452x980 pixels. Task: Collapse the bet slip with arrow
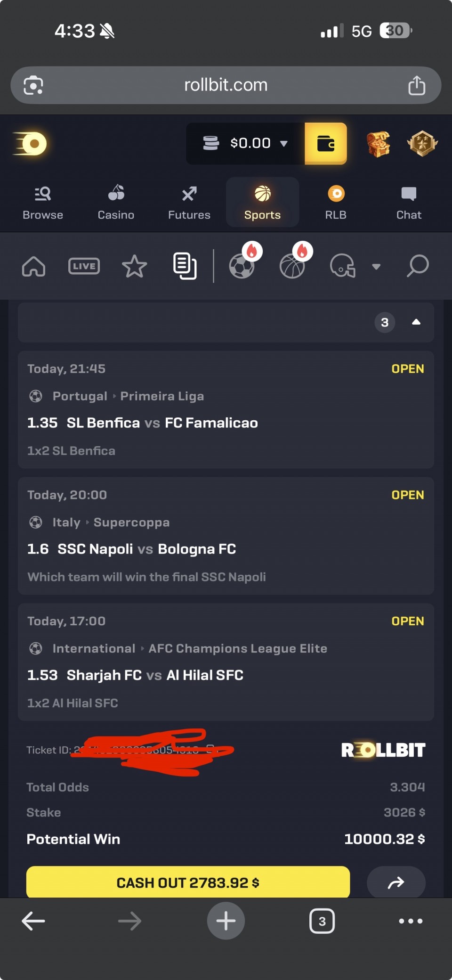(x=416, y=322)
